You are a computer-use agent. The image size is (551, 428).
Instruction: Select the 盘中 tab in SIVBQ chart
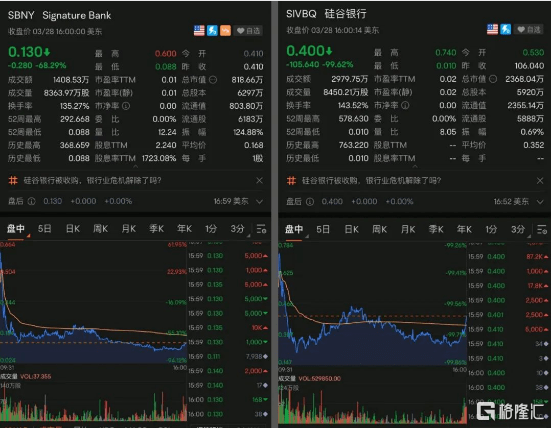coord(294,229)
